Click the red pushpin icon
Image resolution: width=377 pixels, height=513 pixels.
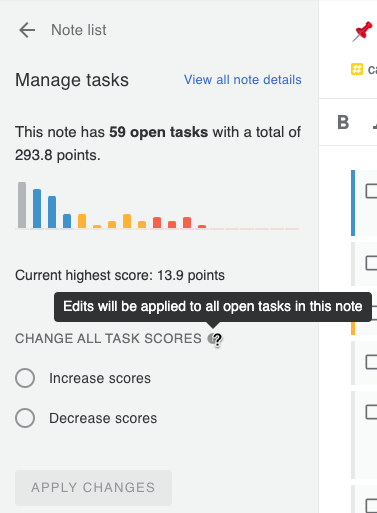click(x=363, y=31)
